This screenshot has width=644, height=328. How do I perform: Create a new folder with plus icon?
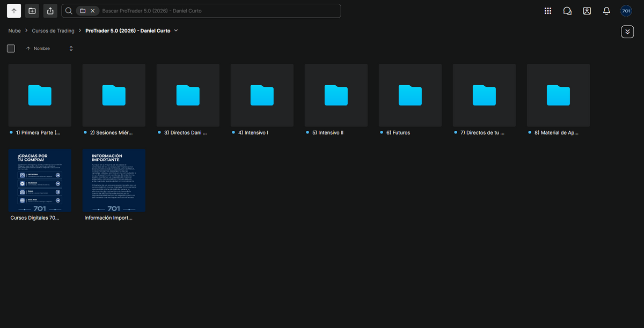point(32,11)
